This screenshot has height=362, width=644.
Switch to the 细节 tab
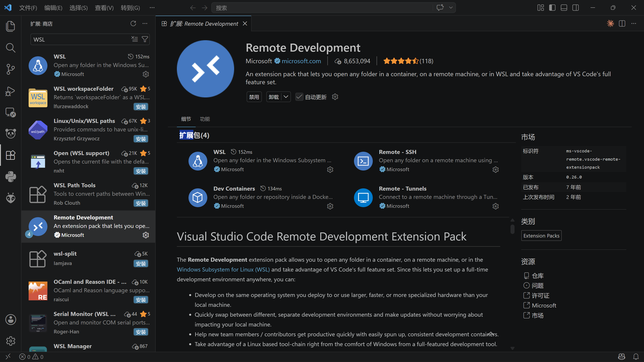point(186,119)
